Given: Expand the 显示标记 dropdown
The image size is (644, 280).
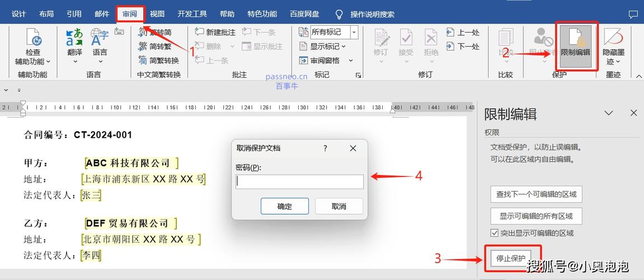Looking at the screenshot, I should [344, 46].
